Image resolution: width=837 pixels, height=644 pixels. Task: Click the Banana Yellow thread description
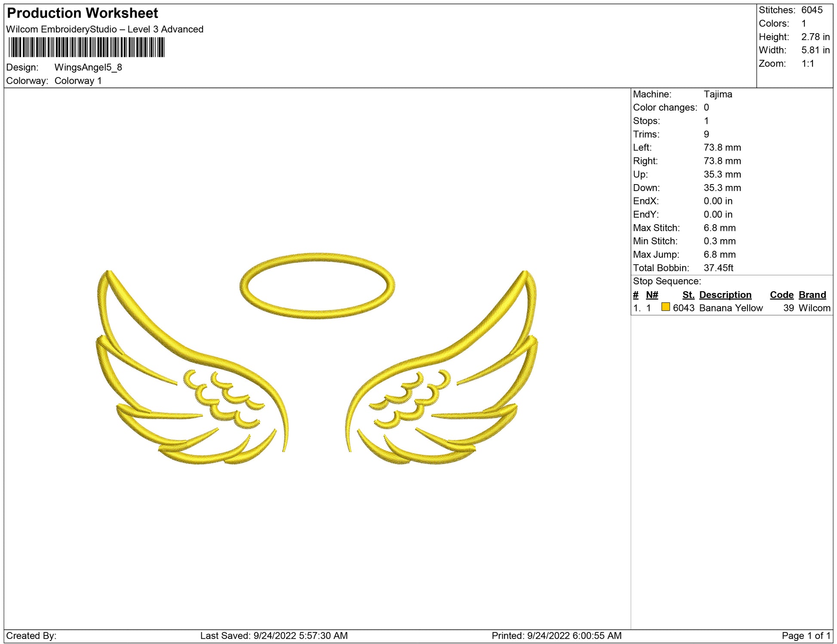pos(731,308)
